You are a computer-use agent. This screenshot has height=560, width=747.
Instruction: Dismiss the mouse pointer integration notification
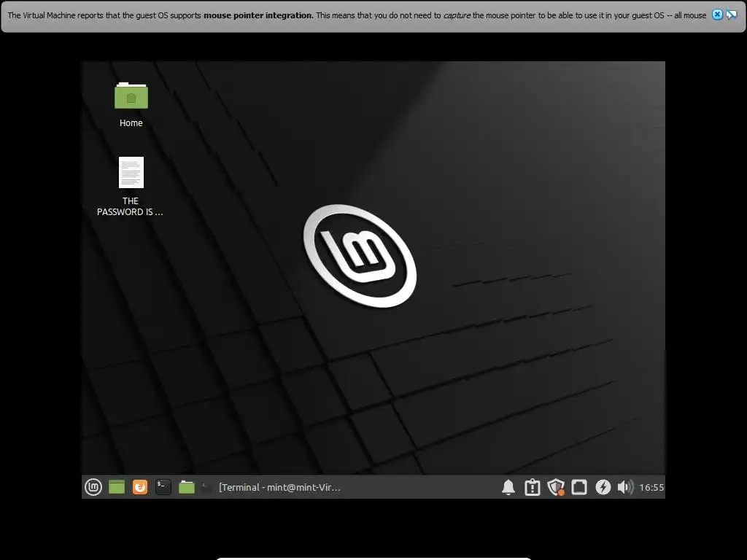tap(717, 15)
